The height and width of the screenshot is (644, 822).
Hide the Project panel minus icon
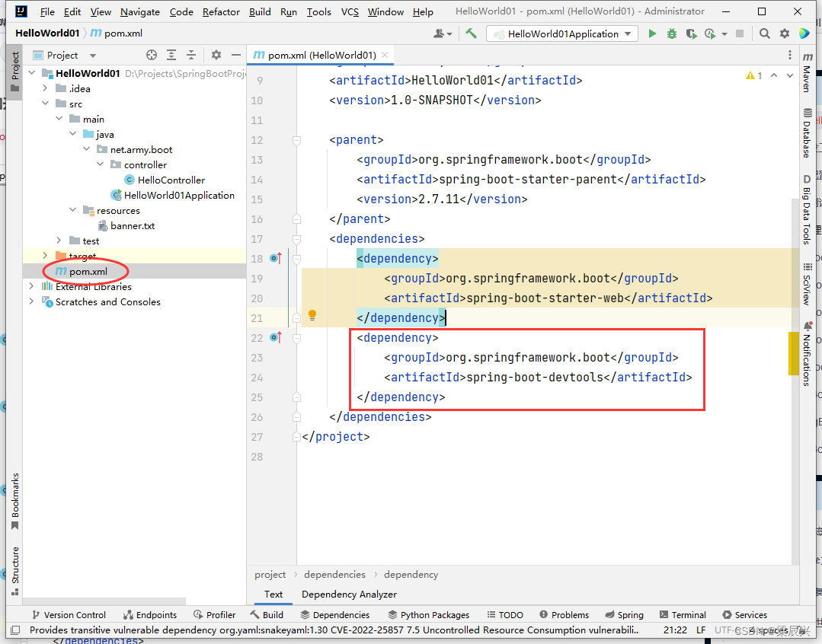(236, 55)
